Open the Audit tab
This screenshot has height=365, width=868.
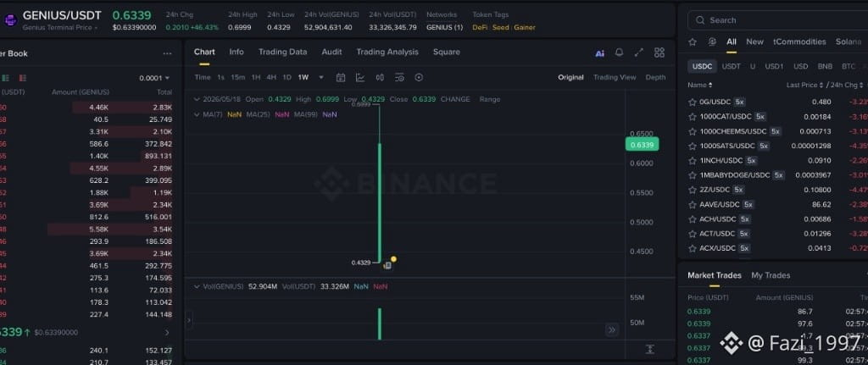pos(331,52)
